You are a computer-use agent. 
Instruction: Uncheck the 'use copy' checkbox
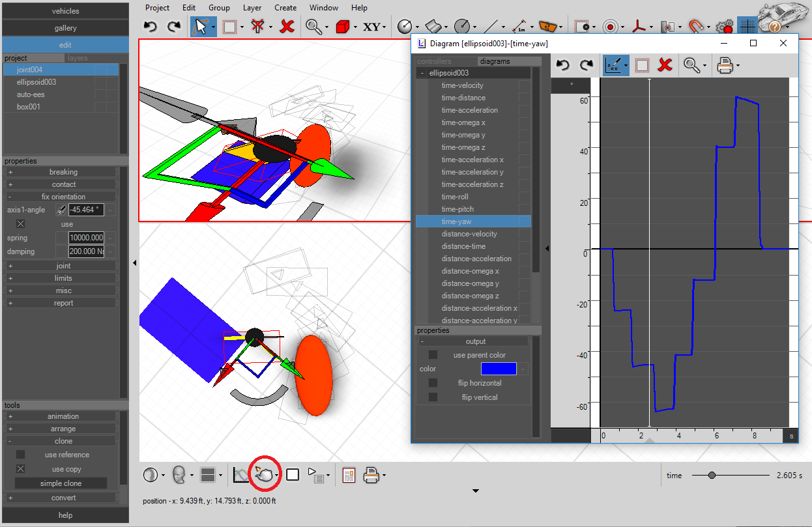(20, 469)
